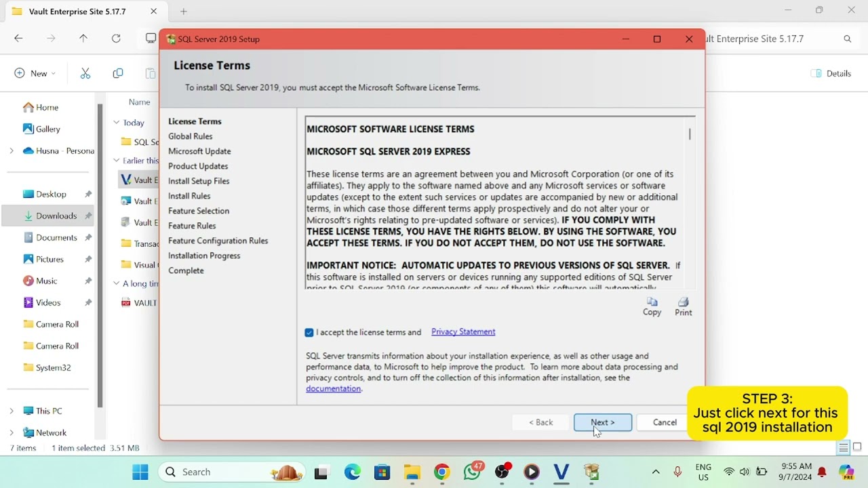Go back using File Explorer's back arrow
868x488 pixels.
point(18,39)
